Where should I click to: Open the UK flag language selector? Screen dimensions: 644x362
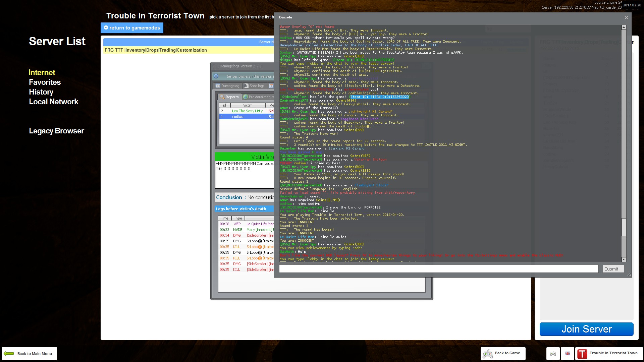pos(568,354)
